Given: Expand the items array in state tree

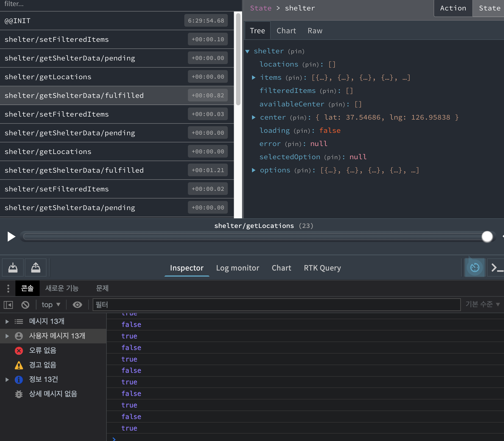Looking at the screenshot, I should [x=254, y=78].
